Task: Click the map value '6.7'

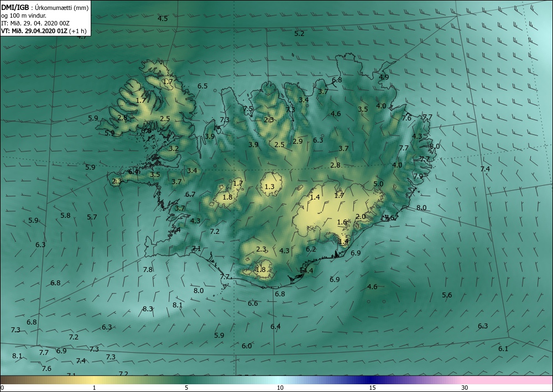Action: [x=190, y=194]
